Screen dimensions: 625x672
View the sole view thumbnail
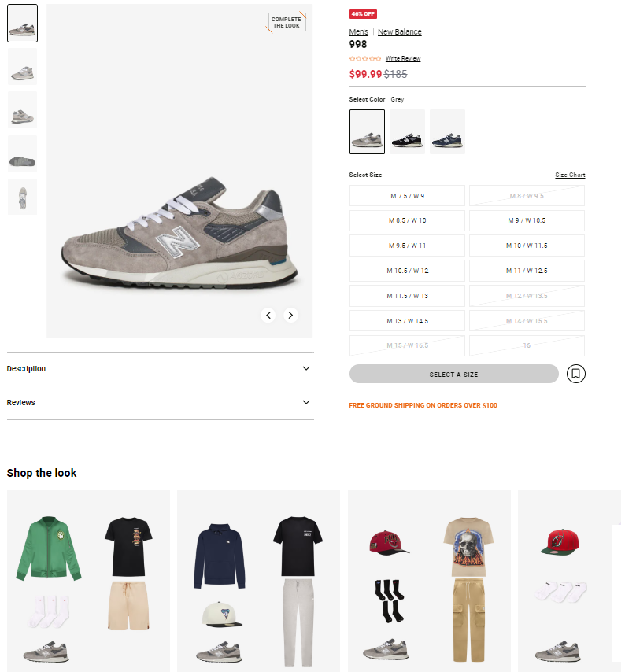[22, 153]
